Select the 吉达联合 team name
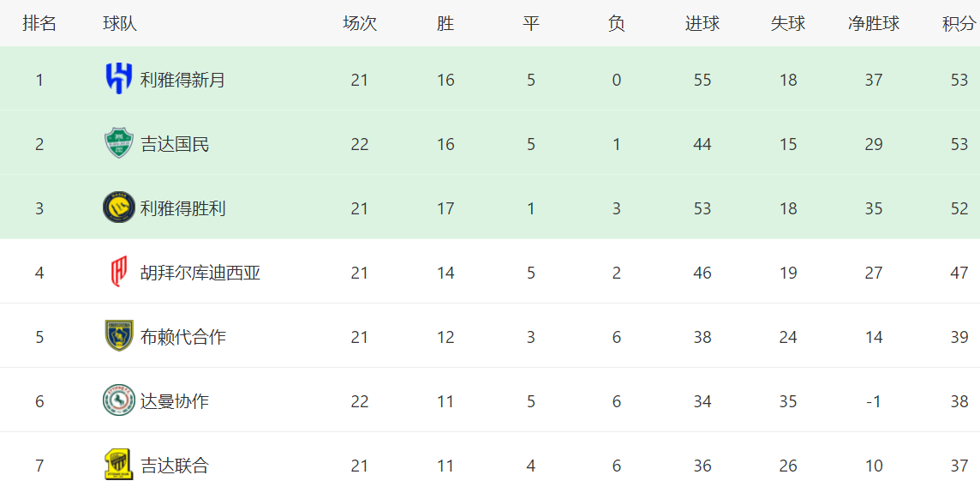Viewport: 980px width, 493px height. coord(175,466)
